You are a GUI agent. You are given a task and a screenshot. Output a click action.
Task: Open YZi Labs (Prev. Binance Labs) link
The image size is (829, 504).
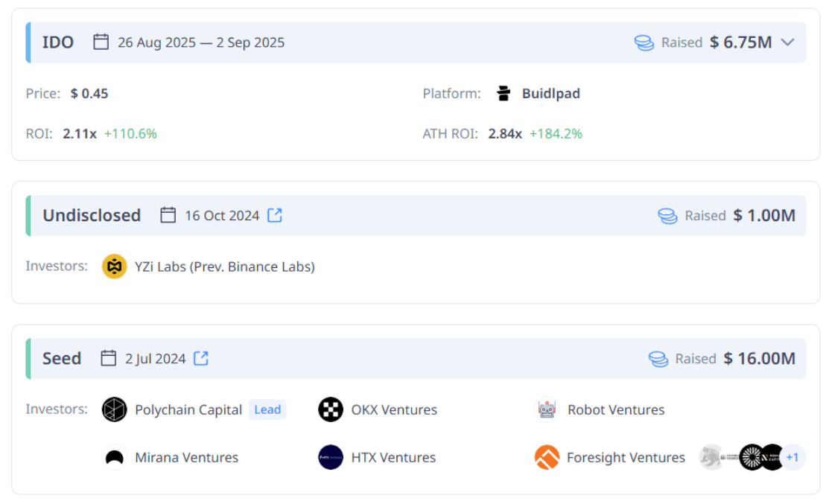pyautogui.click(x=225, y=267)
